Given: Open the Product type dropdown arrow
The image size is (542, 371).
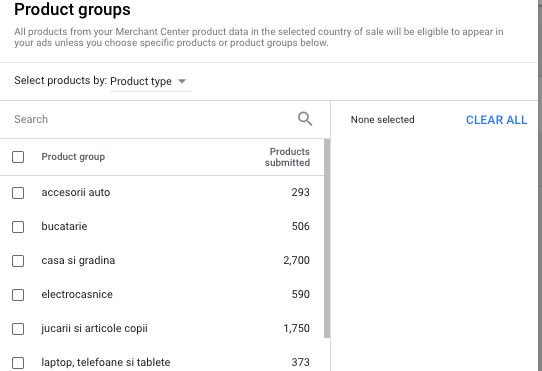Looking at the screenshot, I should pyautogui.click(x=182, y=81).
